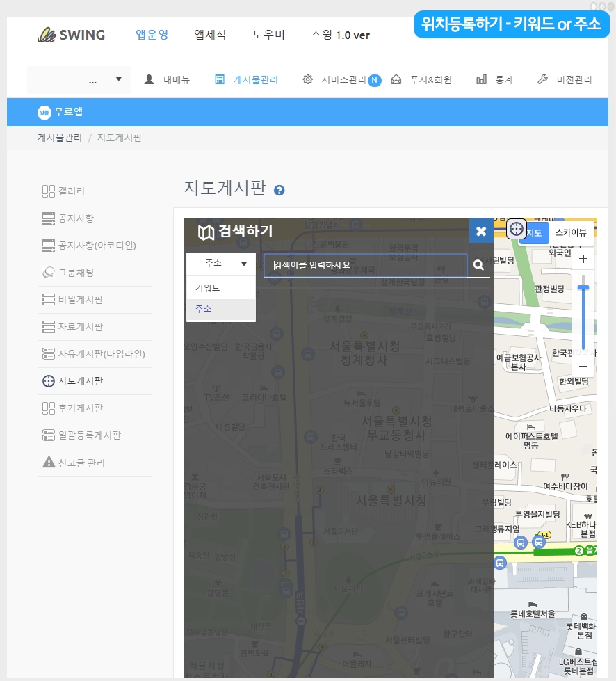Viewport: 616px width, 681px height.
Task: Click the 푸시&회원 envelope icon
Action: 396,79
